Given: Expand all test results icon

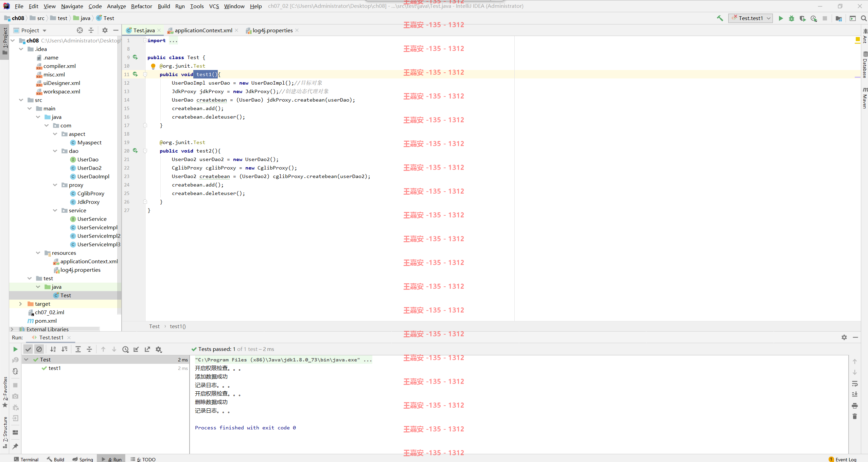Looking at the screenshot, I should click(x=78, y=349).
